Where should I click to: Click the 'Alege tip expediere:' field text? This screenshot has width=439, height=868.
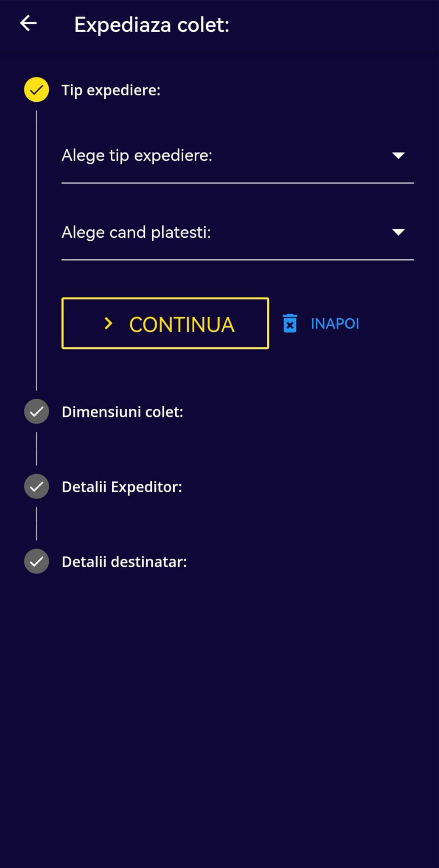pyautogui.click(x=137, y=156)
